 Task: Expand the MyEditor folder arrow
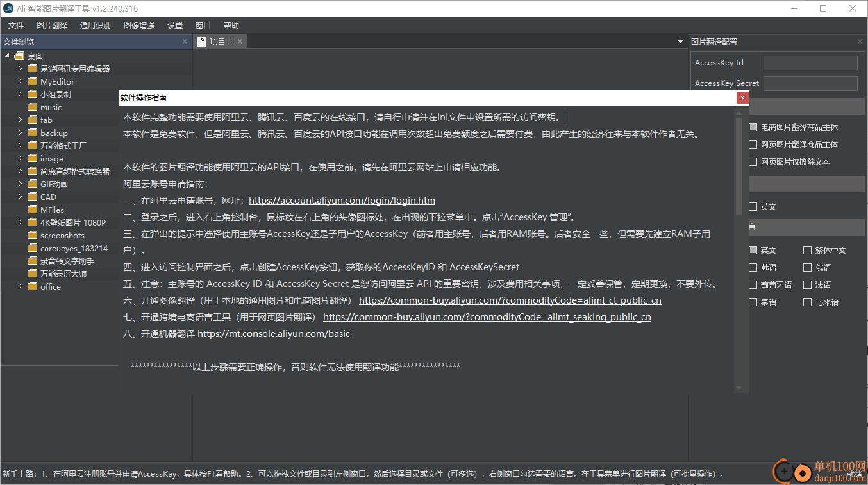pyautogui.click(x=20, y=81)
